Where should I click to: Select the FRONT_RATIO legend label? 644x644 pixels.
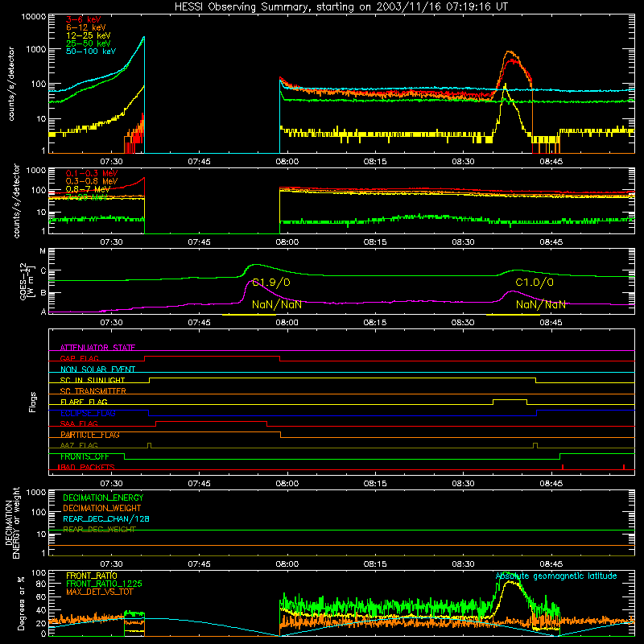point(92,576)
